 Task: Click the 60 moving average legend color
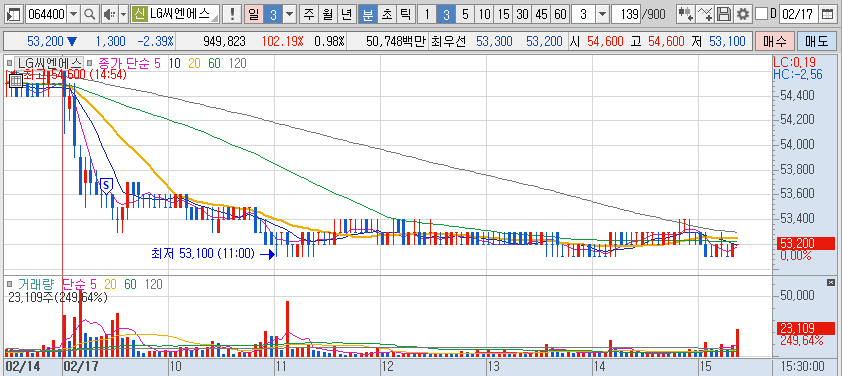coord(214,63)
